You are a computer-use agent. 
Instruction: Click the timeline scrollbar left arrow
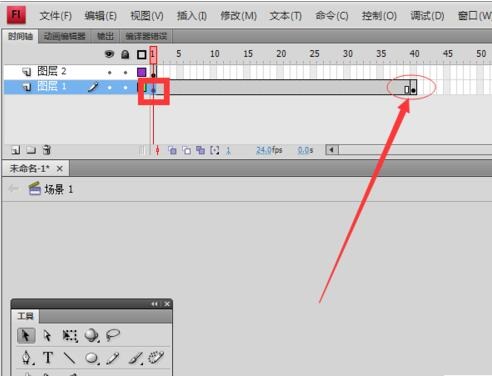point(332,150)
